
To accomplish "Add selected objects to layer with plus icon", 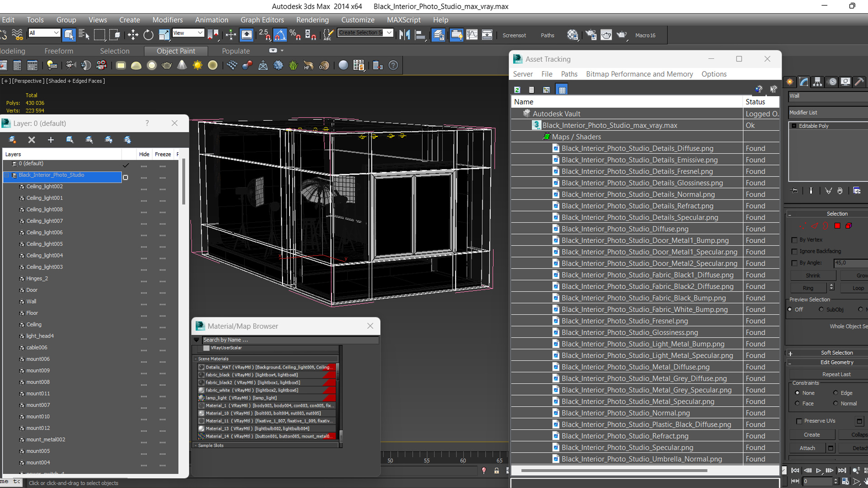I will tap(51, 140).
